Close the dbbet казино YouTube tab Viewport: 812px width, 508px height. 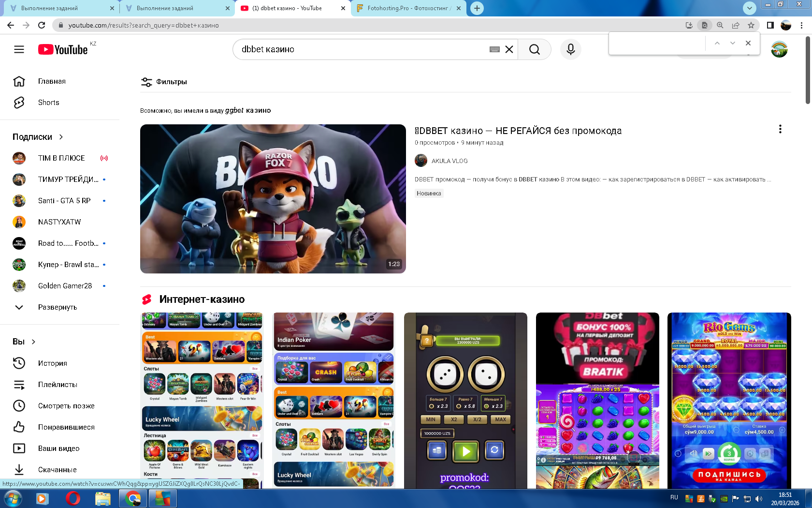343,8
